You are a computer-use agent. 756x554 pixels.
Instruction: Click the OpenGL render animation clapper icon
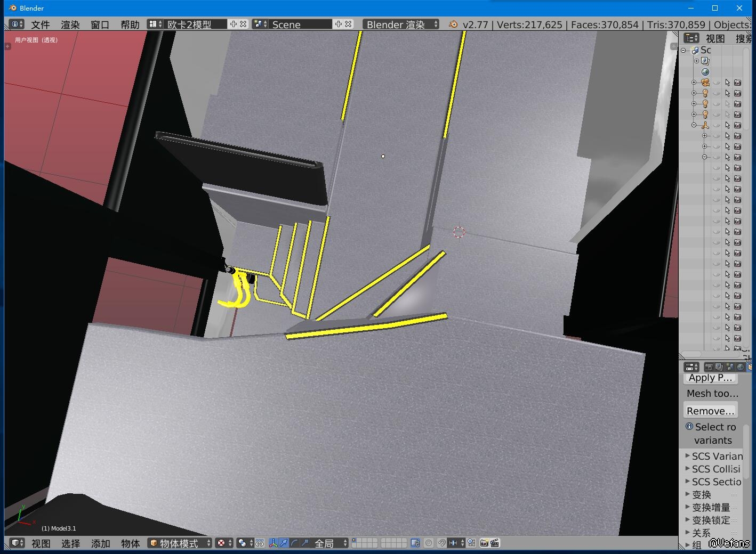495,543
